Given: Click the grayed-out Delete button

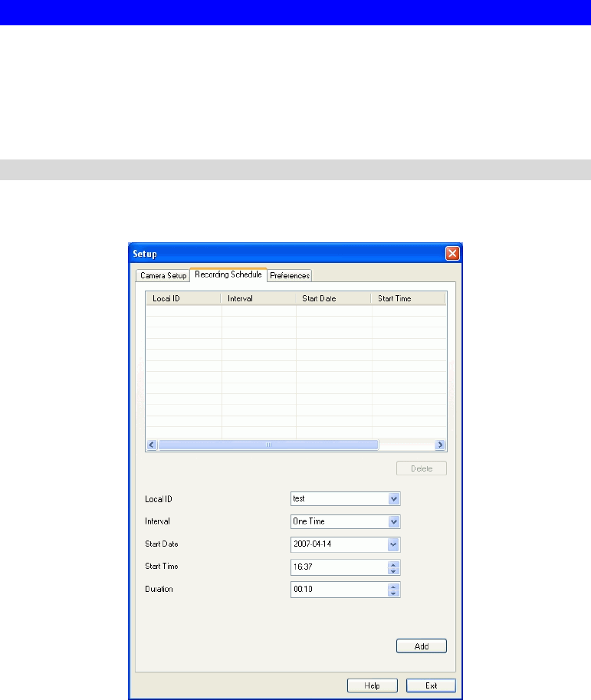Looking at the screenshot, I should pyautogui.click(x=422, y=468).
